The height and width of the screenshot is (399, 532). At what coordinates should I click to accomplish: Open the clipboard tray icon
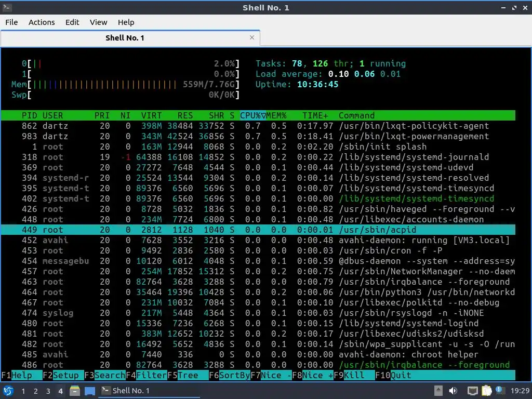(x=486, y=391)
